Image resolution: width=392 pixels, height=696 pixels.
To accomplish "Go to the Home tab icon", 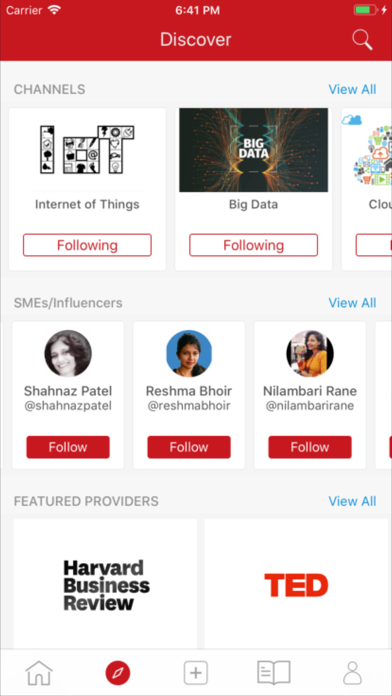I will [x=39, y=672].
